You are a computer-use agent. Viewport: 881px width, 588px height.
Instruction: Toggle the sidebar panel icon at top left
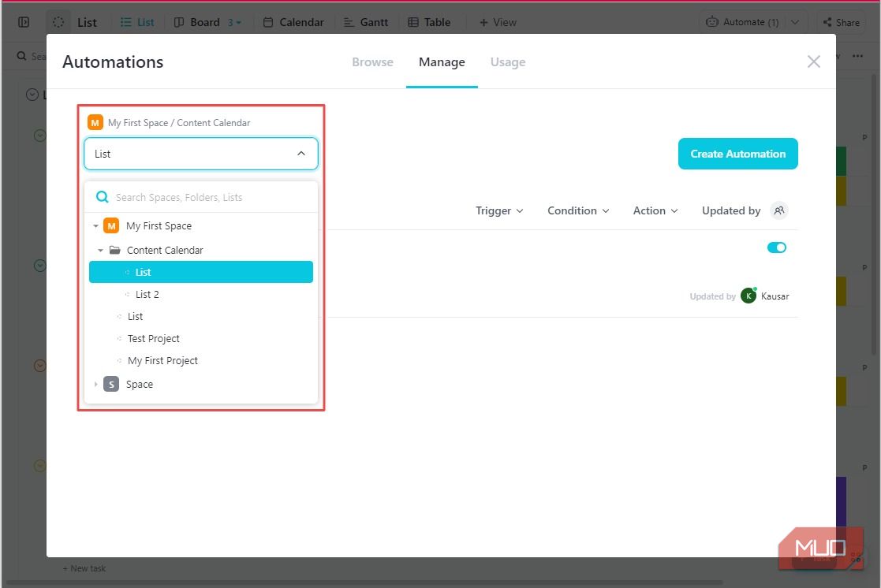click(24, 22)
